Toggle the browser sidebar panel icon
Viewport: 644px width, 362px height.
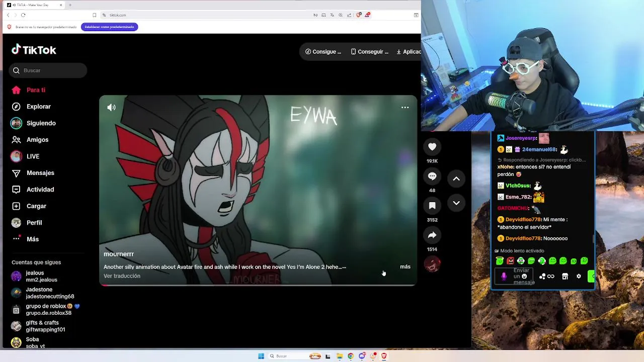click(416, 15)
